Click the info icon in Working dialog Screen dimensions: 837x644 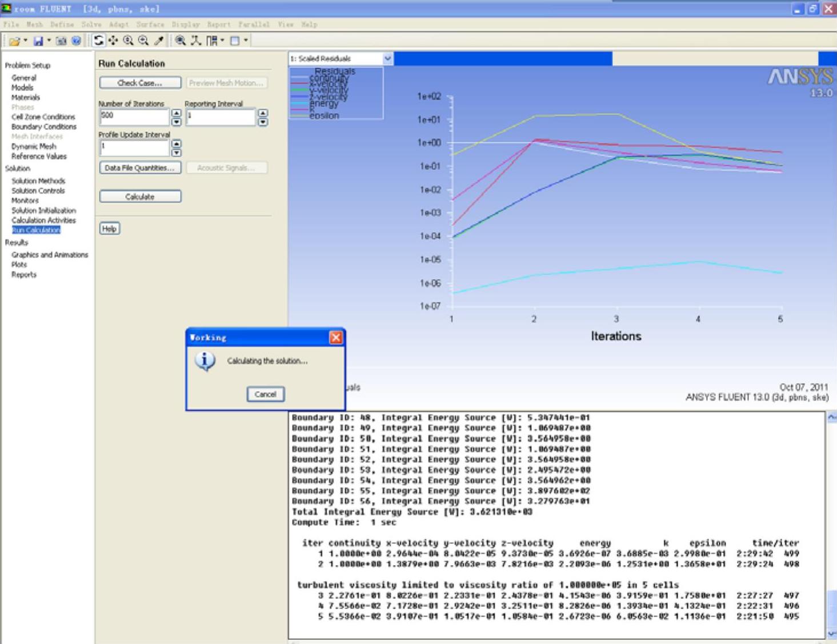[205, 361]
